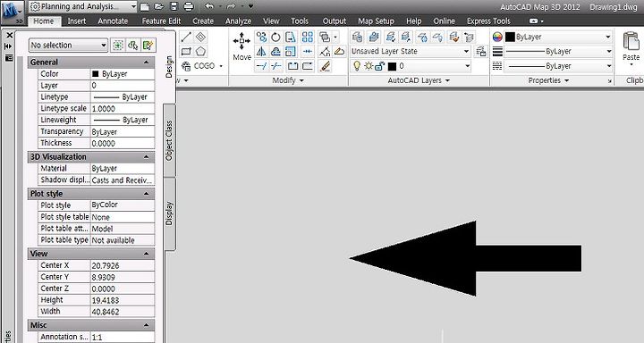The height and width of the screenshot is (343, 644).
Task: Click the Object Color wheel icon
Action: pyautogui.click(x=497, y=38)
